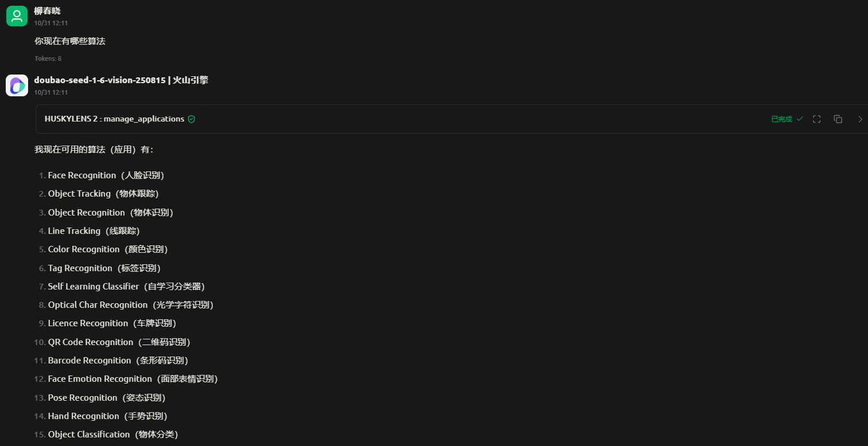Click the Object Tracking list entry

(103, 194)
